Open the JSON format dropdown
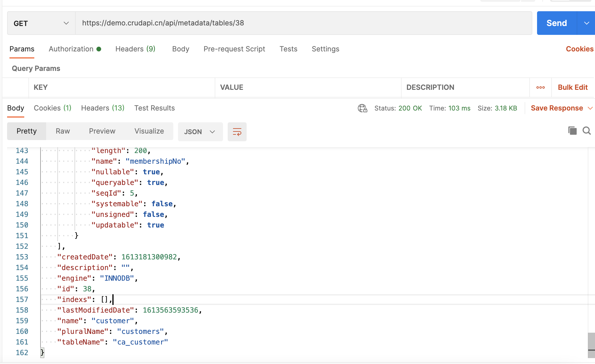This screenshot has height=364, width=595. (x=200, y=132)
